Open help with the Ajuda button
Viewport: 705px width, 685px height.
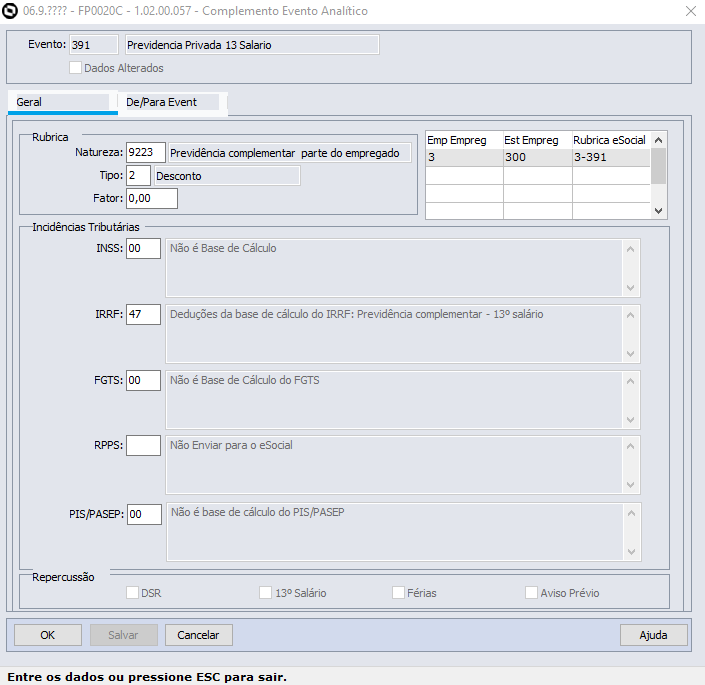(654, 635)
